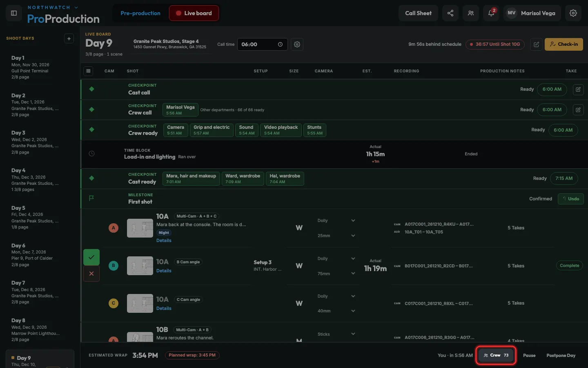Image resolution: width=588 pixels, height=368 pixels.
Task: Open the team members icon
Action: click(x=471, y=13)
